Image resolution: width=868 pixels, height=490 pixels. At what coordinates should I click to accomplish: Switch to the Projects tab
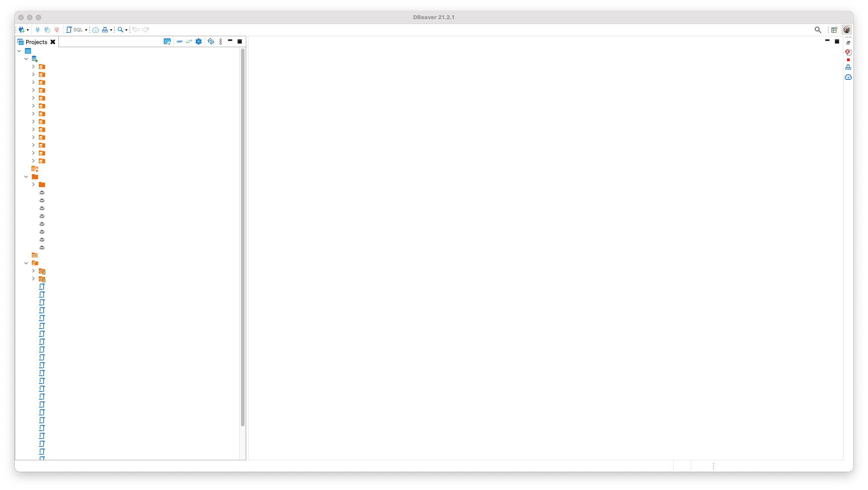pos(37,41)
